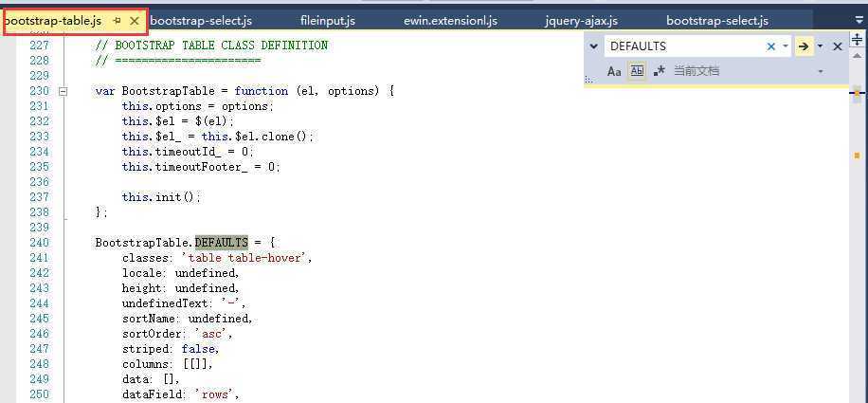Click the 'undefinedText' option line
Image resolution: width=868 pixels, height=403 pixels.
184,303
